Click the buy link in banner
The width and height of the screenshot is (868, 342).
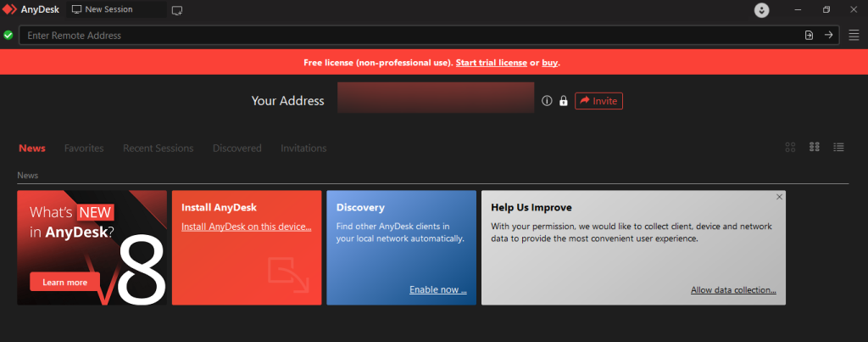[549, 63]
